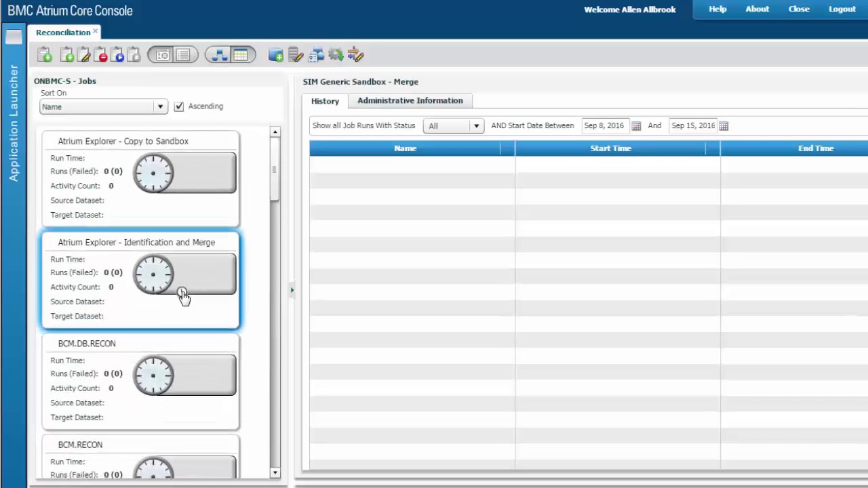Click the jobs list scrollbar thumb

pos(275,169)
